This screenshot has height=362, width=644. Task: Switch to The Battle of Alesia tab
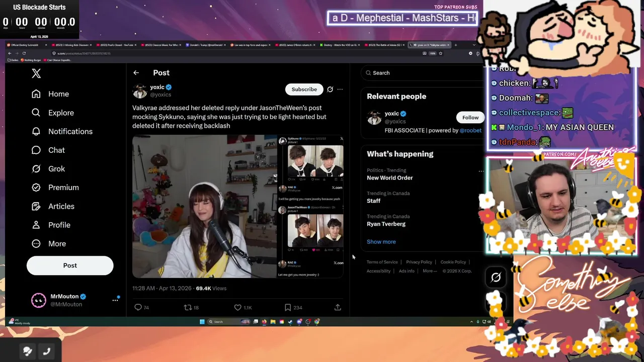click(x=384, y=45)
